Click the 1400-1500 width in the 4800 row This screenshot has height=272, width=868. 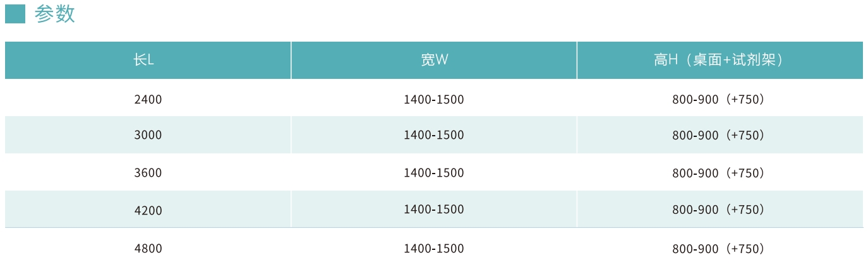[433, 249]
